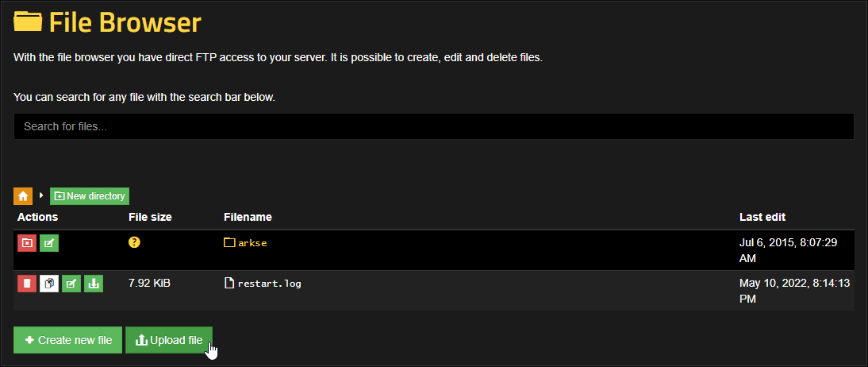The width and height of the screenshot is (868, 367).
Task: Focus the Search for files field
Action: click(433, 126)
